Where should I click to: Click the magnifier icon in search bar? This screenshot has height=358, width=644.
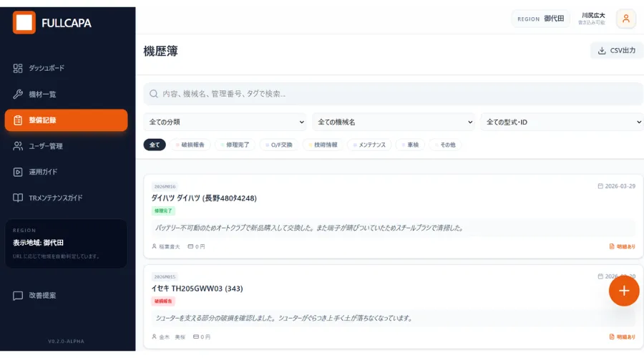(154, 94)
